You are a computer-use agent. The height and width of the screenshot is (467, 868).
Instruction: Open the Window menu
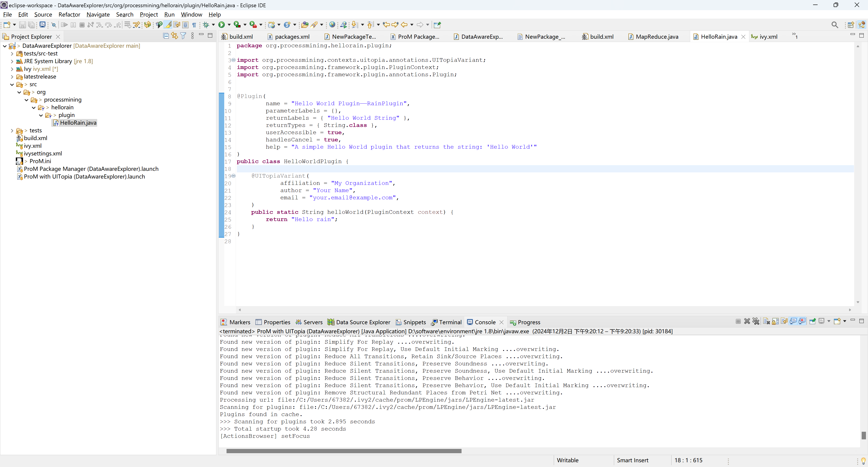click(191, 14)
